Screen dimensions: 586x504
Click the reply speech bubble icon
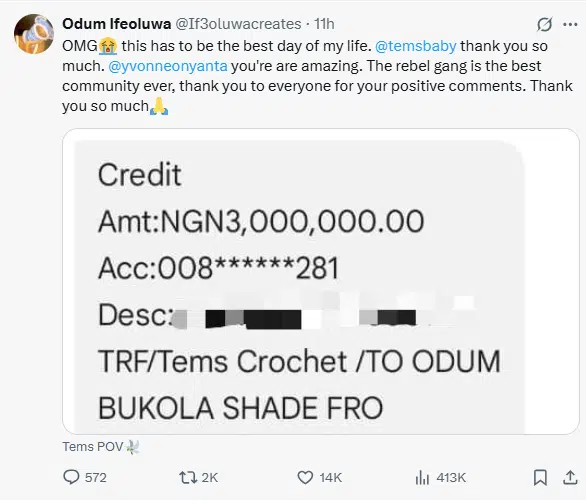(71, 477)
